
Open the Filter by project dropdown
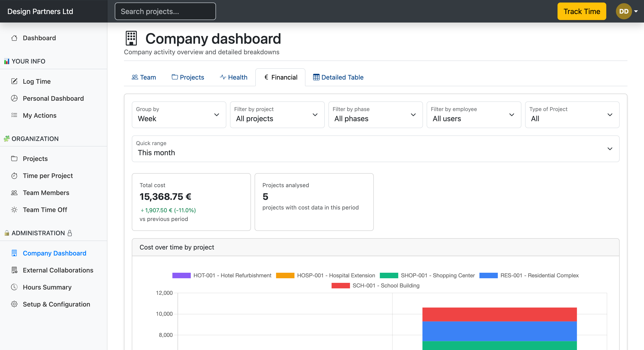tap(277, 115)
